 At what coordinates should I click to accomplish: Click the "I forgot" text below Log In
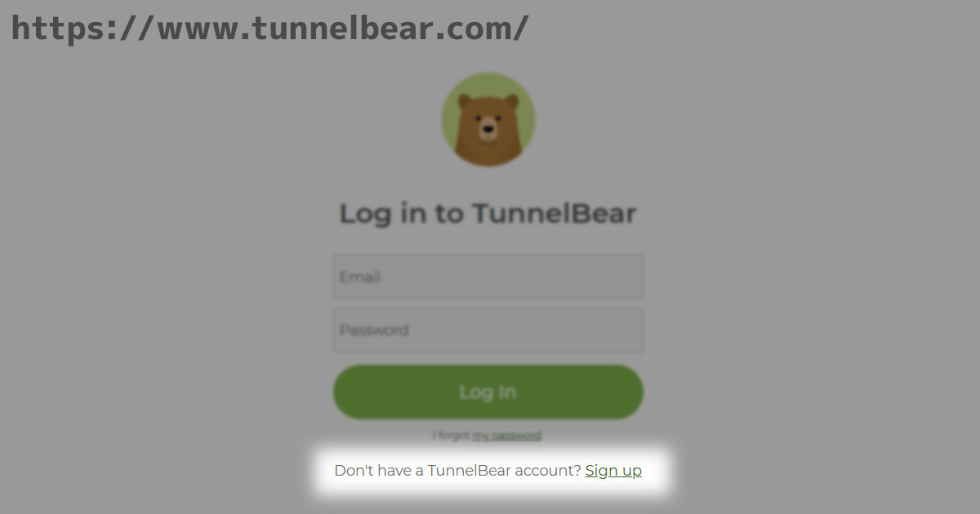point(451,436)
